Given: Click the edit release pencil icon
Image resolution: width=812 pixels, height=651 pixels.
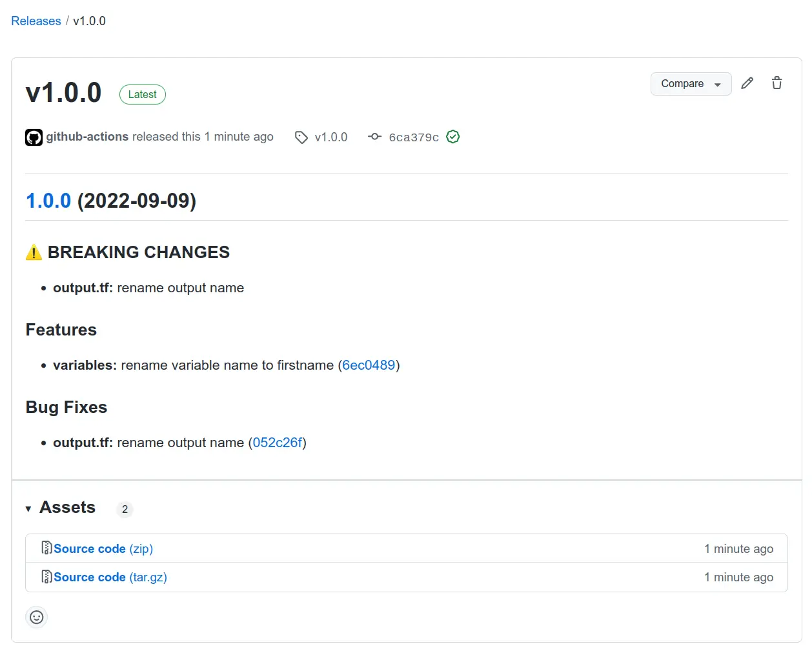Looking at the screenshot, I should 747,83.
